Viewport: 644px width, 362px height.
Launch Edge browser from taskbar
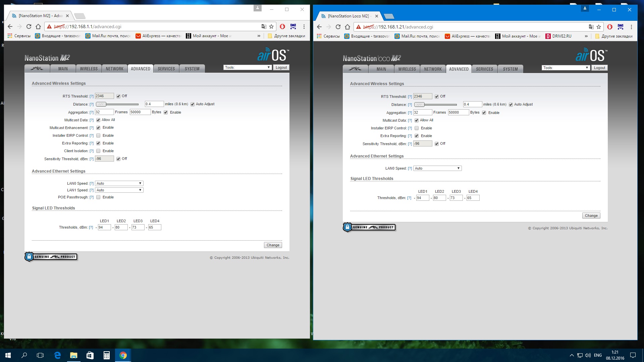[57, 355]
